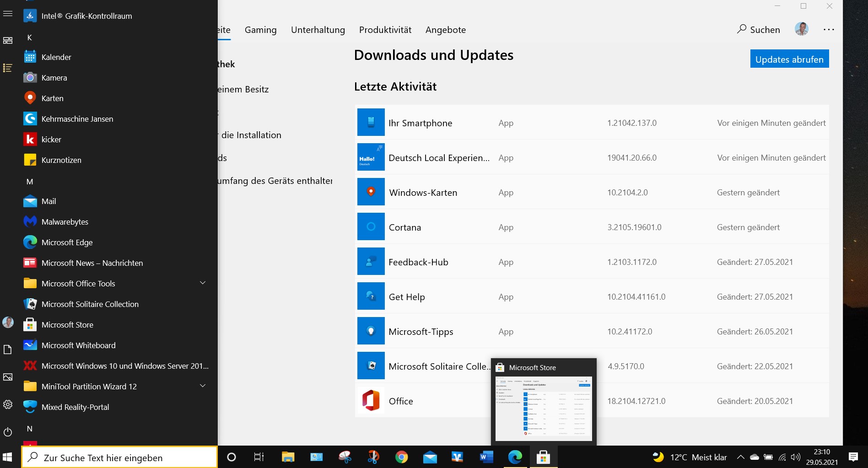
Task: Switch to the Angebote tab
Action: [x=446, y=30]
